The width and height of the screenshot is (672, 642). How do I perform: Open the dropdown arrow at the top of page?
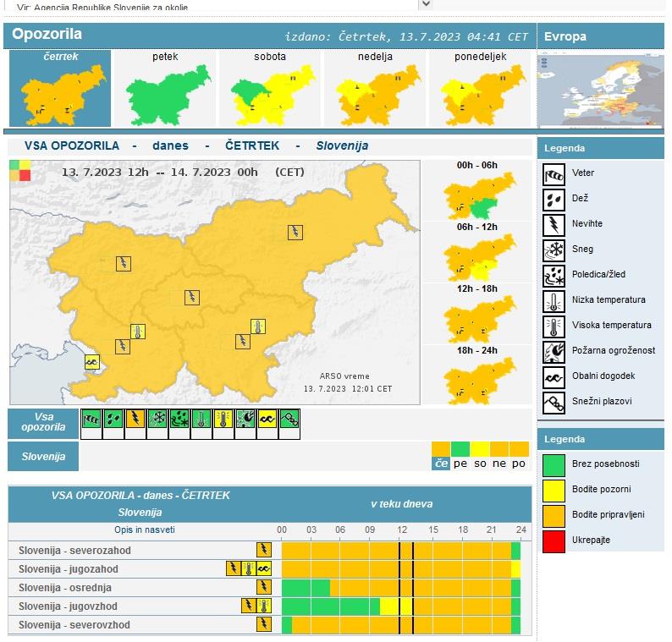(426, 4)
